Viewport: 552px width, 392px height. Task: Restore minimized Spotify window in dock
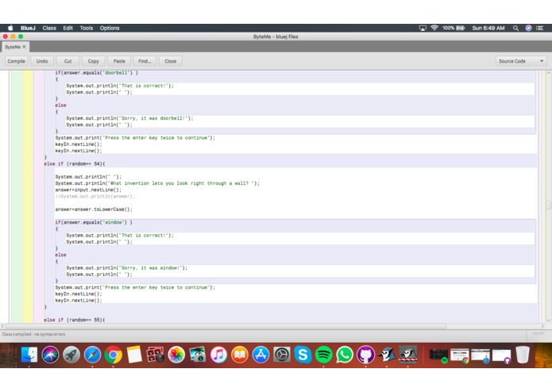(438, 355)
